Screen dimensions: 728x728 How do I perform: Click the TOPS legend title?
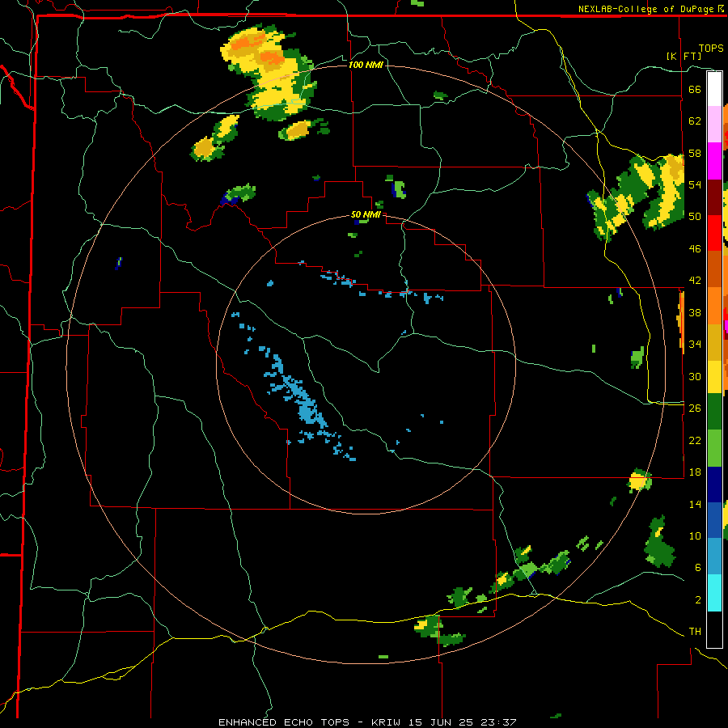tap(710, 48)
